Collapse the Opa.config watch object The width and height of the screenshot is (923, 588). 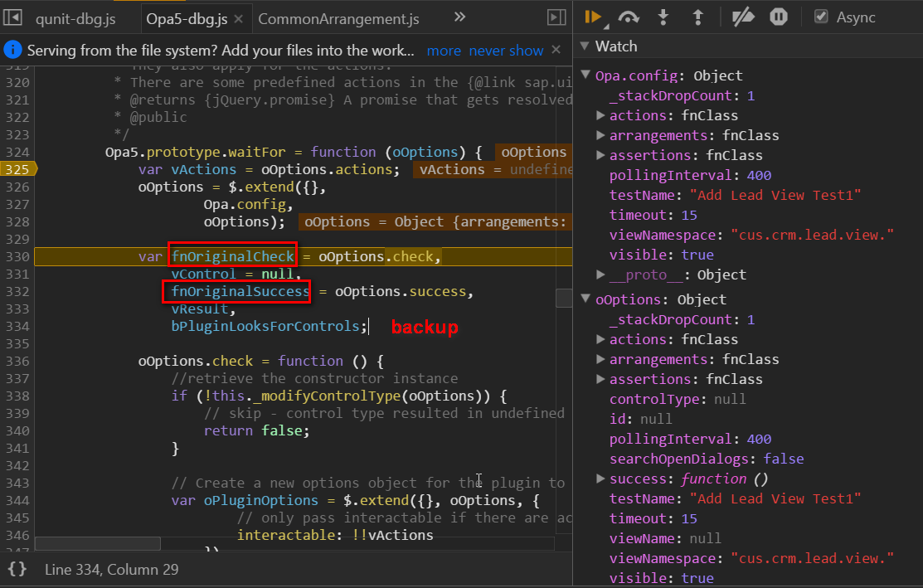point(585,75)
